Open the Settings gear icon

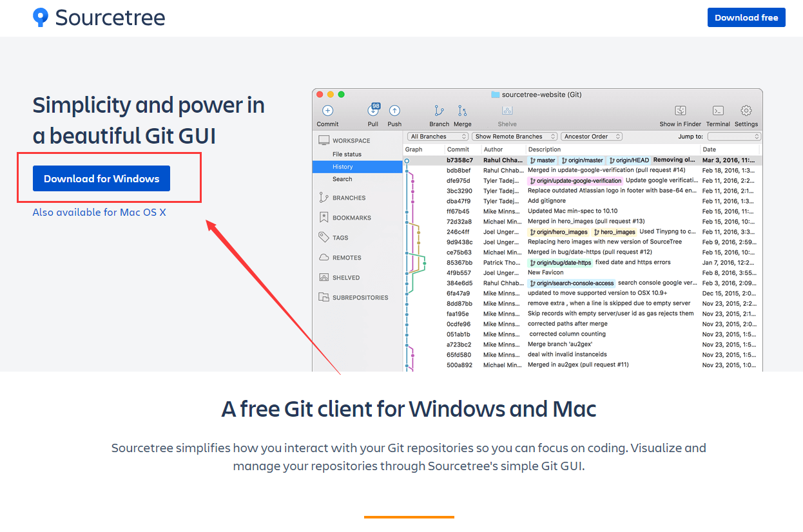point(746,111)
